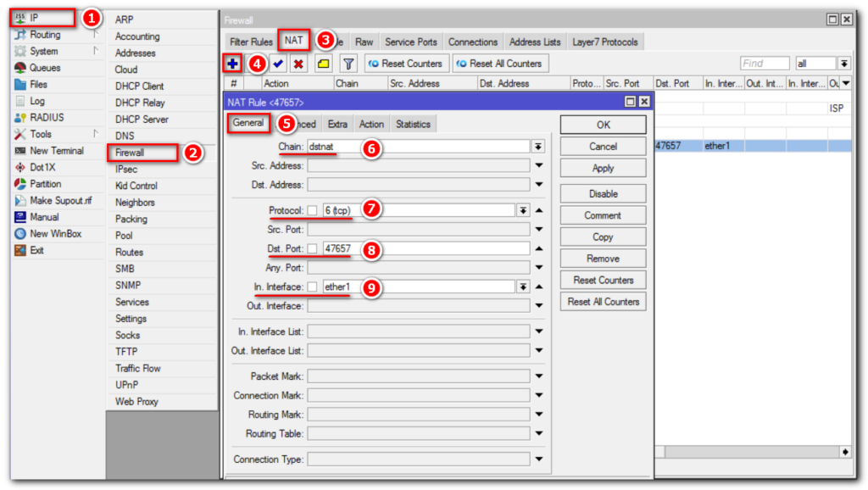Open the Log icon
This screenshot has width=868, height=490.
click(20, 101)
